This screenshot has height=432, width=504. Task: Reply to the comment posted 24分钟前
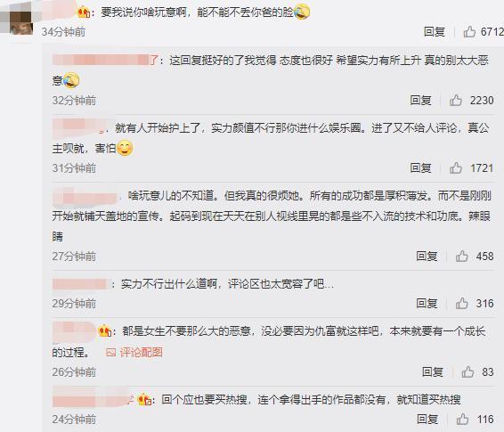(x=427, y=420)
